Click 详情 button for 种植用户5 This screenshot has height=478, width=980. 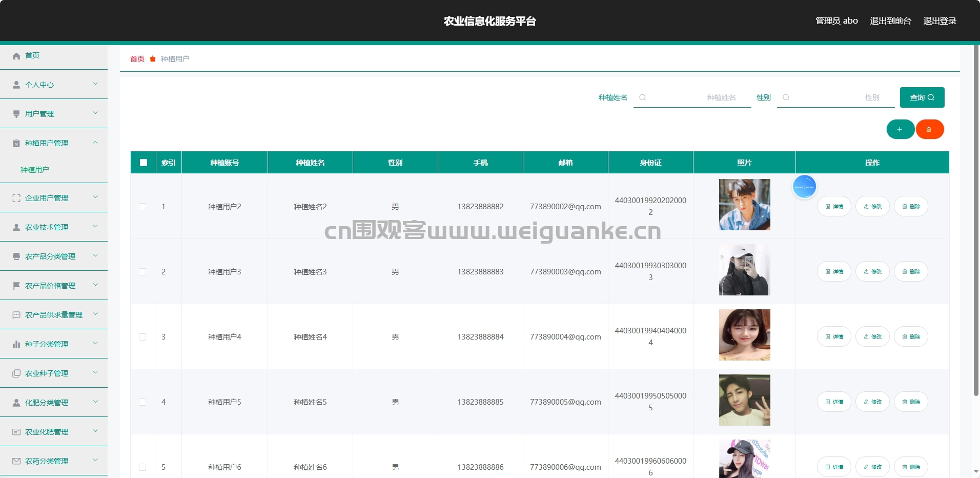coord(834,402)
